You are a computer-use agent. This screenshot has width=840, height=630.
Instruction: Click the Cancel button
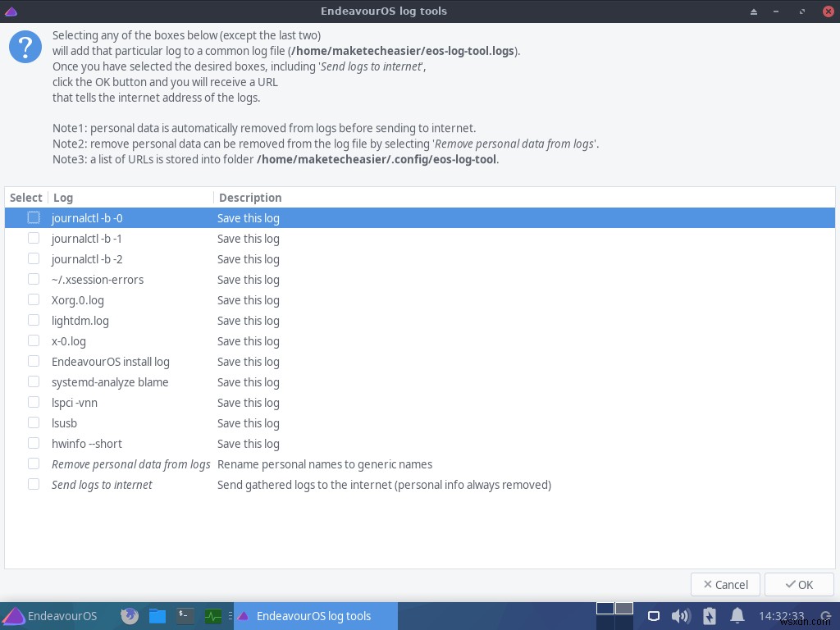coord(725,584)
